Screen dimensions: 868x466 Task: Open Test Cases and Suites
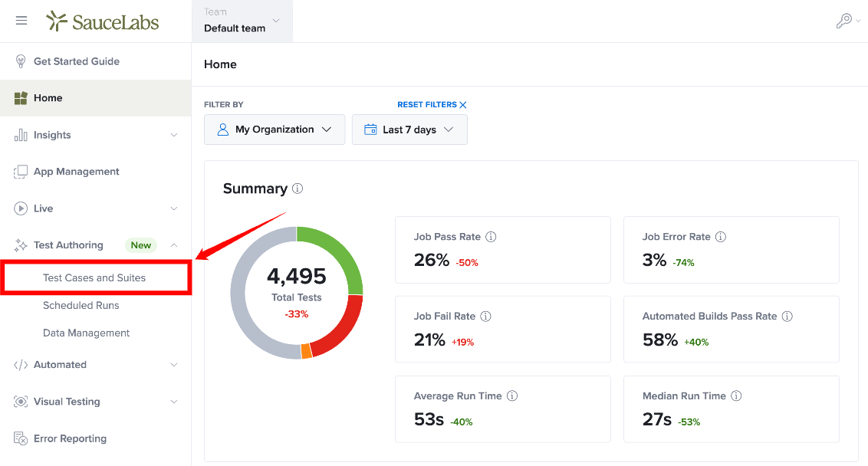coord(94,277)
